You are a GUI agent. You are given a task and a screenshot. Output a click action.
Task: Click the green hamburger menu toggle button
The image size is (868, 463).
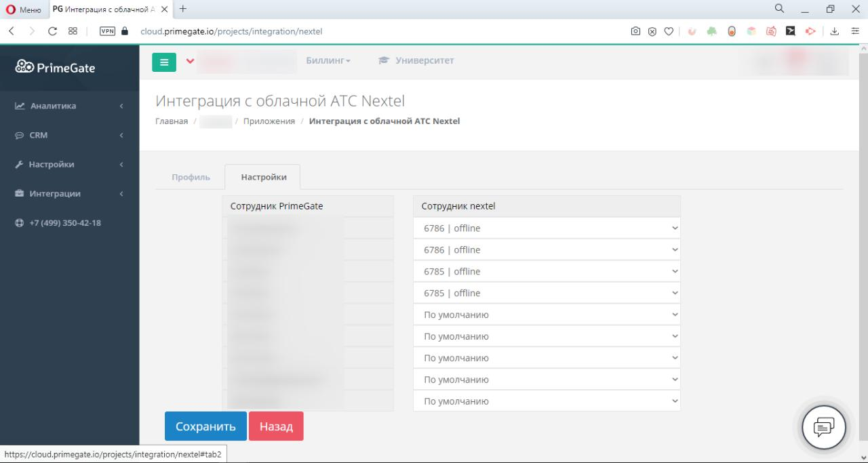pyautogui.click(x=164, y=61)
